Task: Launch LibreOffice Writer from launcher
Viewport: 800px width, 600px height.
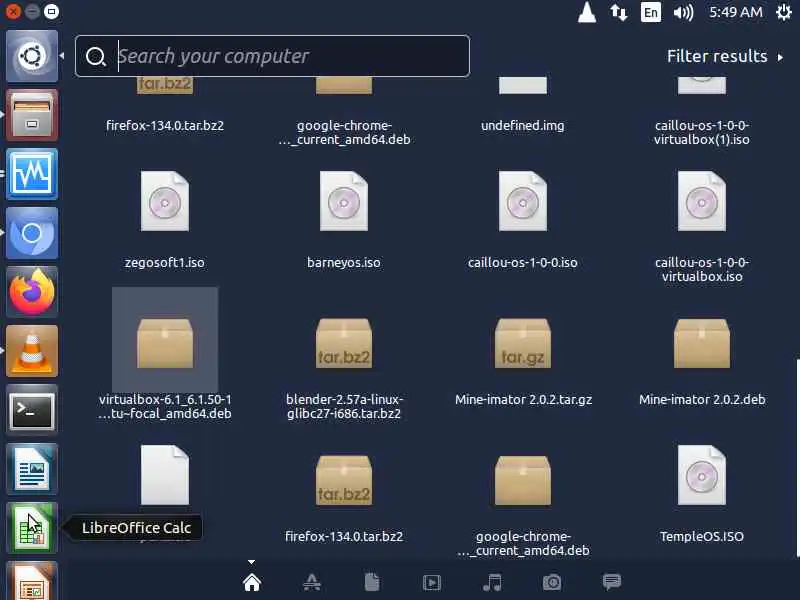Action: 32,469
